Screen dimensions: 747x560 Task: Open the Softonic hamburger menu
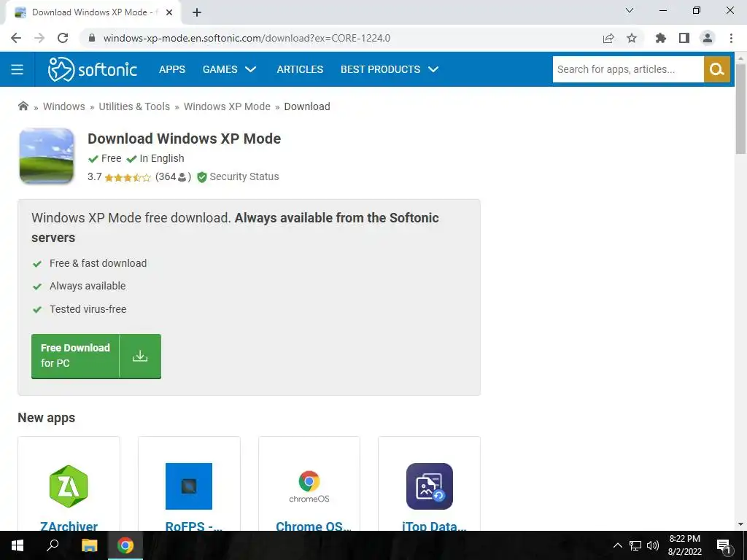click(x=18, y=69)
